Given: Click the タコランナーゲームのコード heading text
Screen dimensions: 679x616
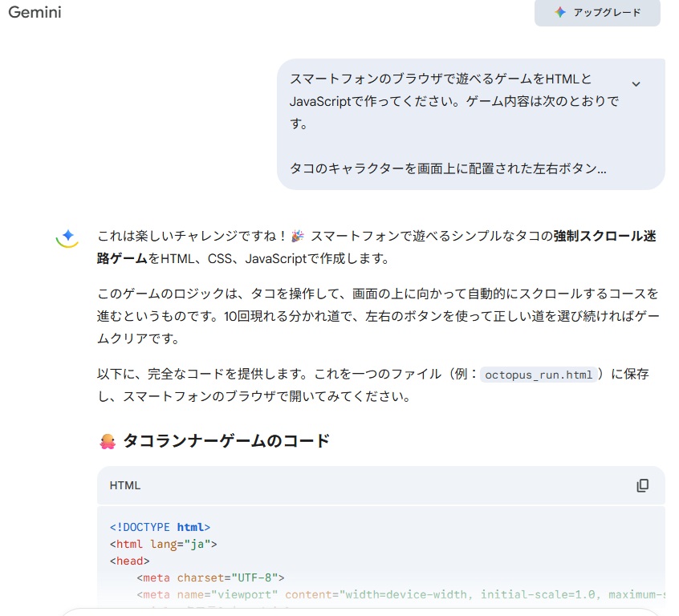Looking at the screenshot, I should pos(226,440).
